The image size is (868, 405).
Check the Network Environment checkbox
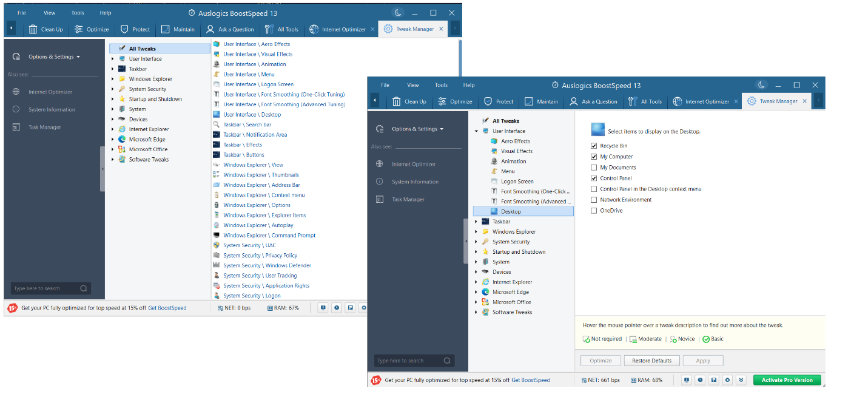click(x=594, y=200)
